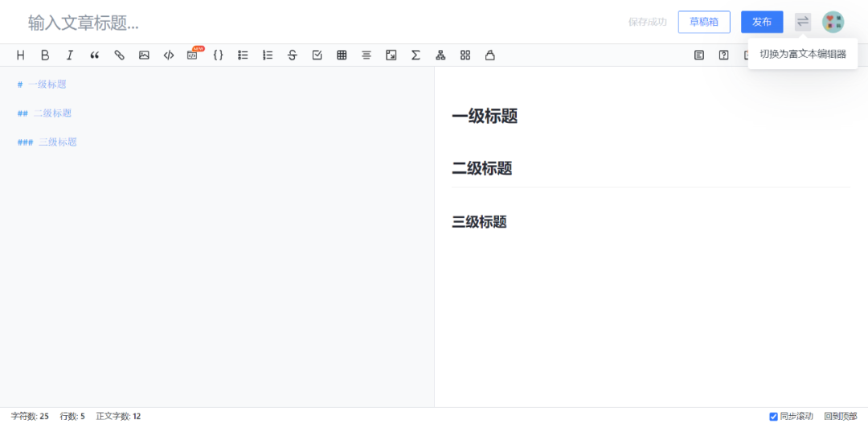
Task: Click the '# 一级标题' line in editor
Action: pyautogui.click(x=42, y=84)
